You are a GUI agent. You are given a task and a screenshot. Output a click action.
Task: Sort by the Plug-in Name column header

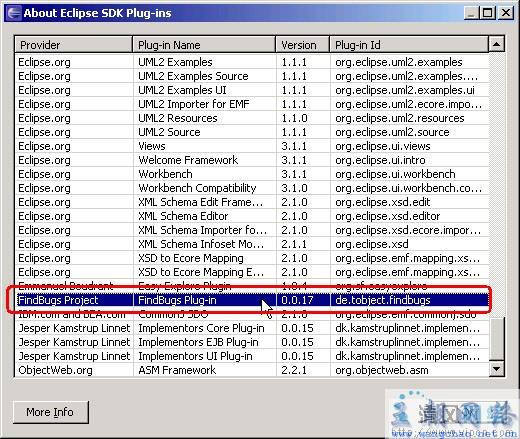(204, 45)
